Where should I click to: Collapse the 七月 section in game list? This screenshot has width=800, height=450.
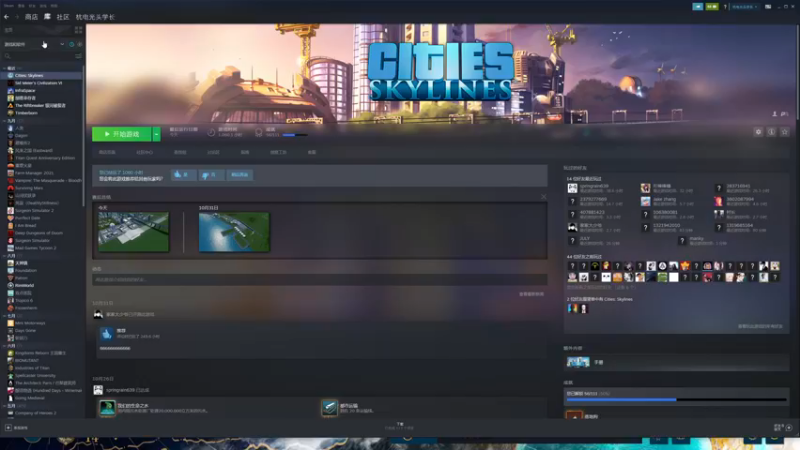click(5, 316)
